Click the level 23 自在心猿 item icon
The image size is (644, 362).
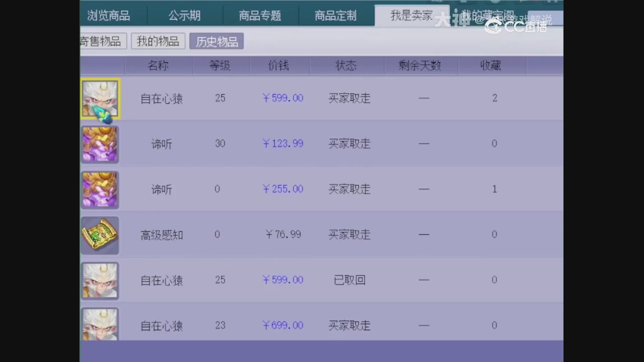(x=100, y=324)
